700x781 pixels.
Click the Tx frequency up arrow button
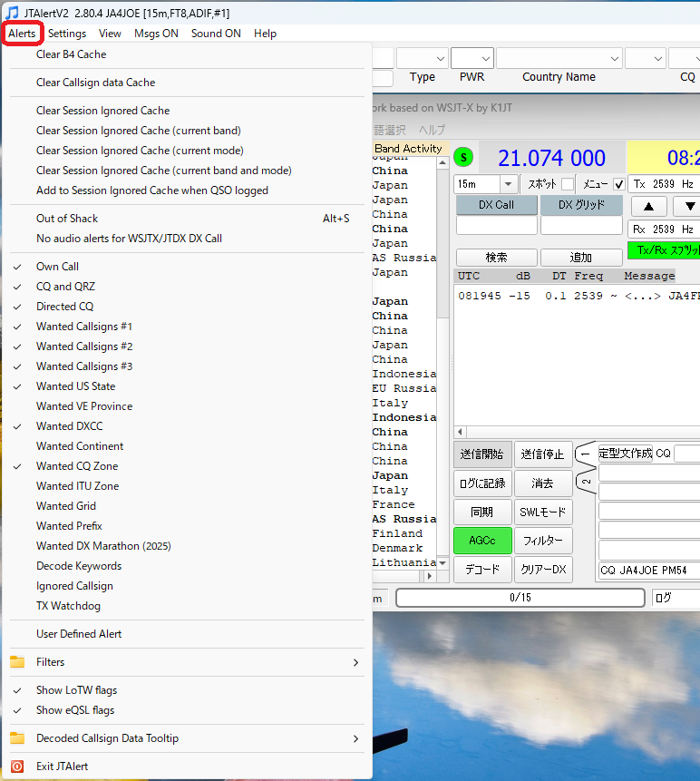click(648, 206)
